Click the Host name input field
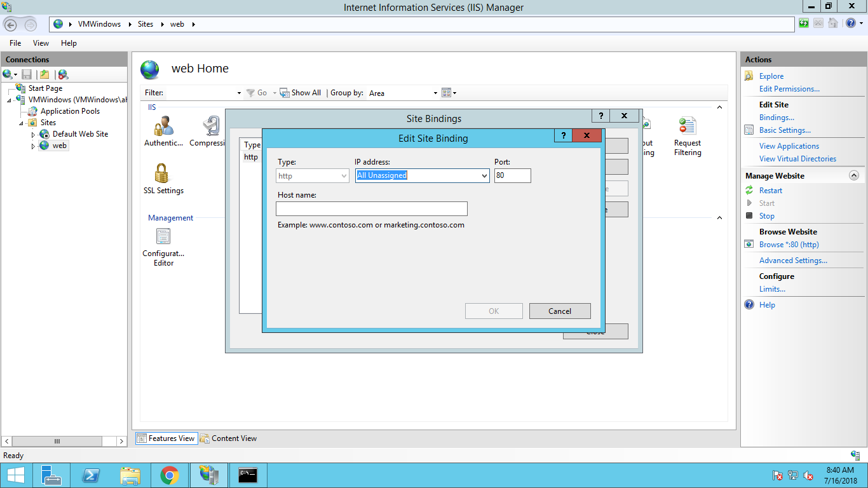This screenshot has height=488, width=868. pyautogui.click(x=372, y=208)
